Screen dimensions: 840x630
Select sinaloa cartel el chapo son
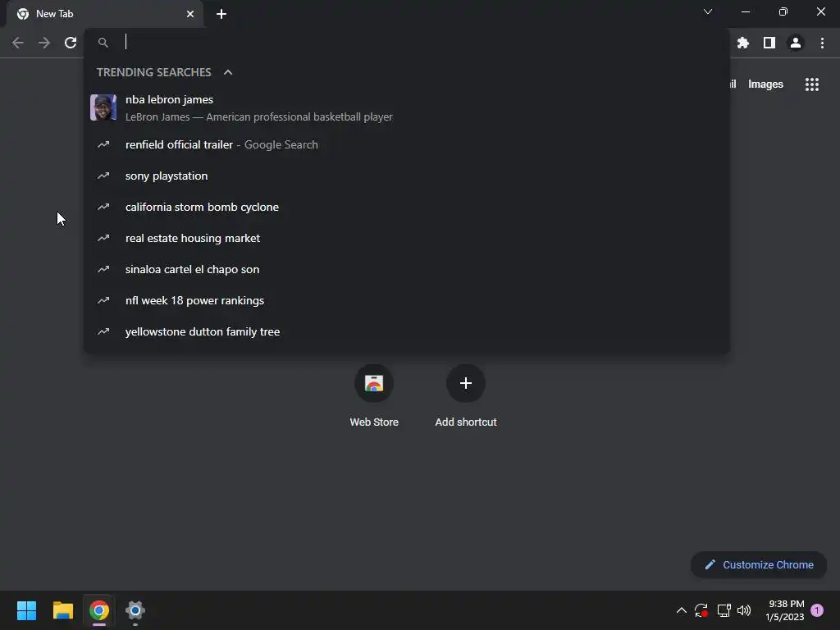click(407, 269)
